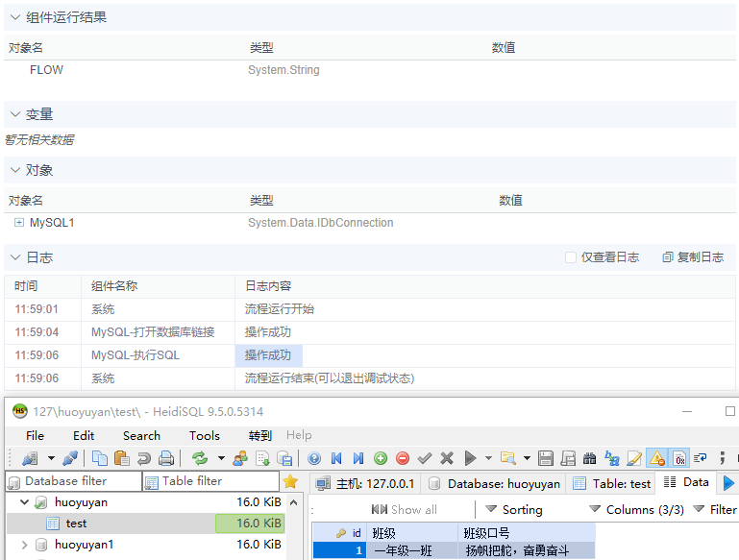739x560 pixels.
Task: Toggle the hex binary view icon
Action: [679, 458]
